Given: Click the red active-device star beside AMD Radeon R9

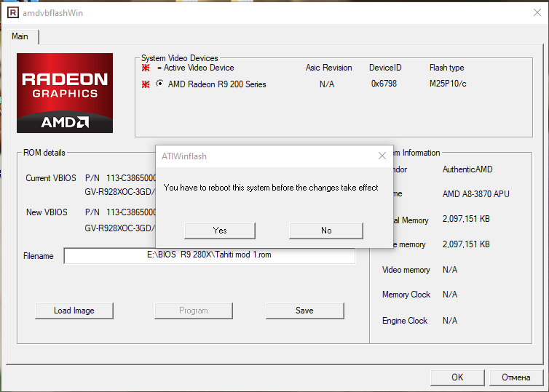Looking at the screenshot, I should coord(146,84).
